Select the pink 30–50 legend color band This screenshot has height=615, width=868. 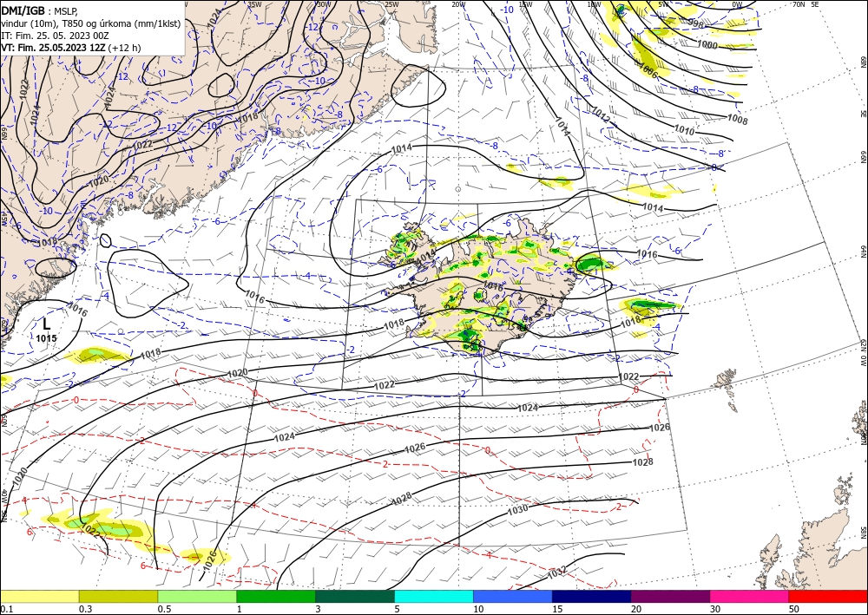pos(750,596)
